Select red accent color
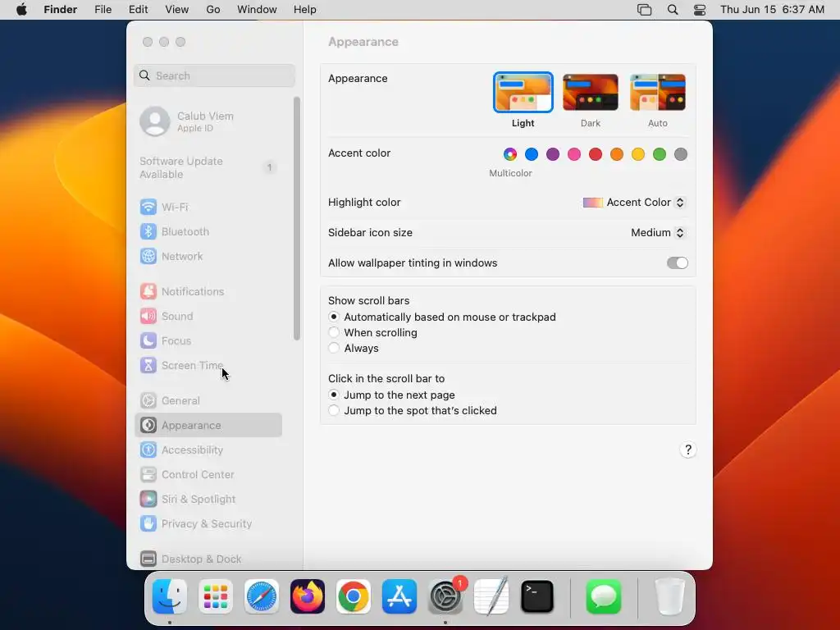 [596, 154]
